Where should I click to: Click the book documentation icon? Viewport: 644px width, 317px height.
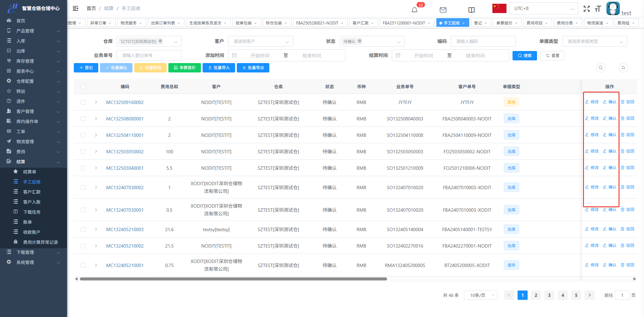[x=472, y=10]
